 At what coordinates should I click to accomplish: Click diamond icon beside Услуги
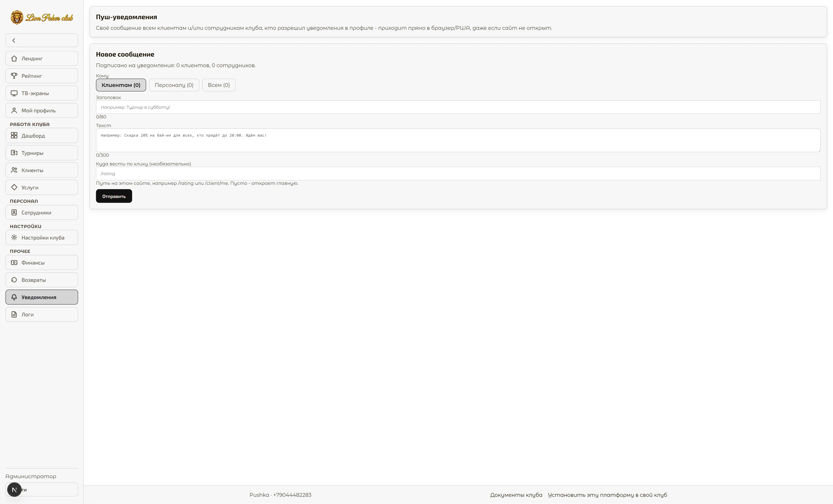click(x=14, y=187)
